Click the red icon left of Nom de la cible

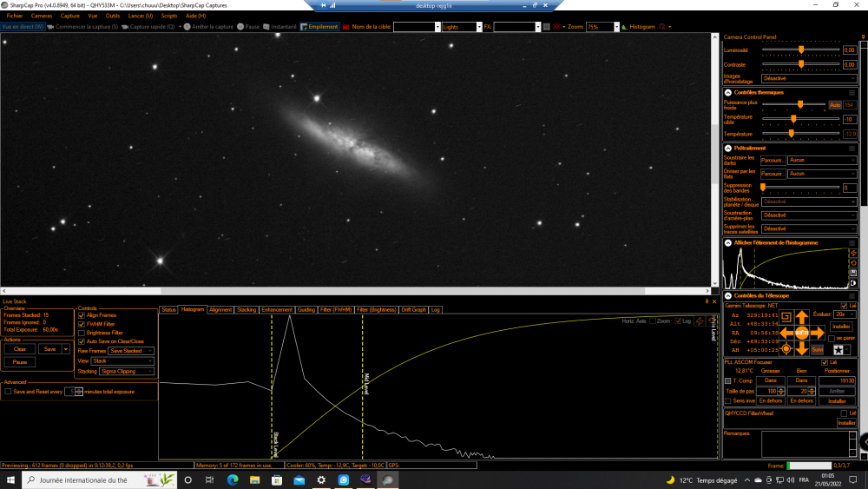click(346, 27)
